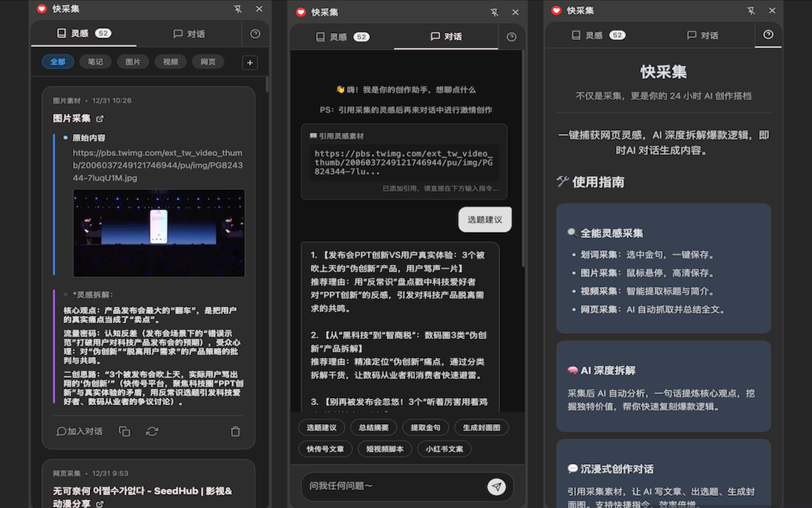Select the 视频 filter chip
This screenshot has height=508, width=812.
(171, 62)
